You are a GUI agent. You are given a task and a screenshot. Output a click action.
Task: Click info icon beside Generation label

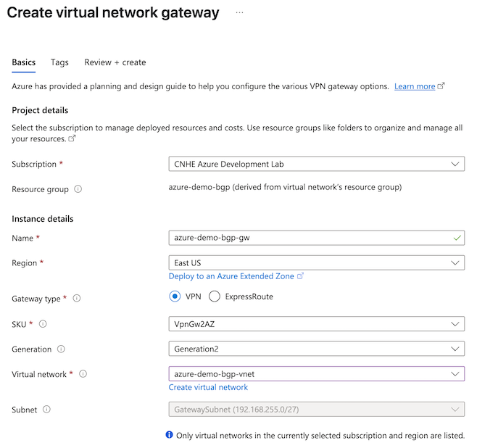tap(61, 349)
